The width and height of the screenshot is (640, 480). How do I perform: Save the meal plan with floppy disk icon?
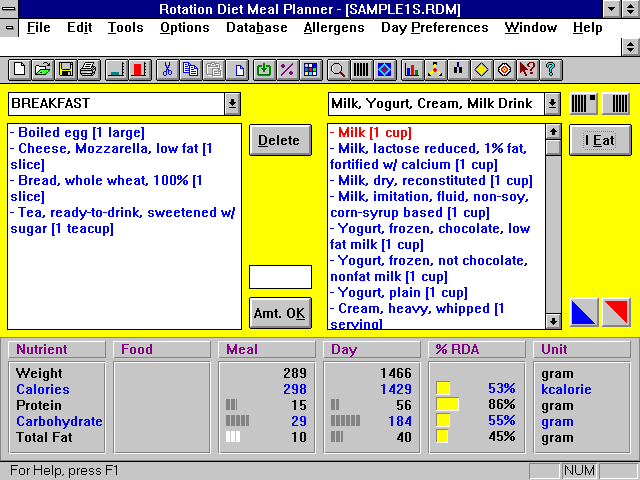(65, 70)
